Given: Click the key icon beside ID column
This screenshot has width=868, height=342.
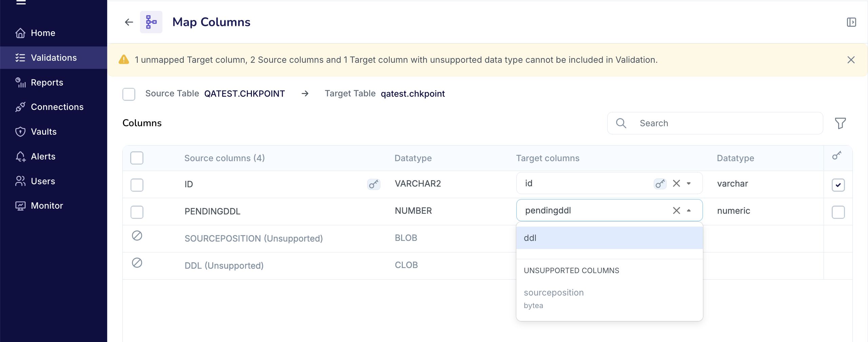Looking at the screenshot, I should (373, 184).
